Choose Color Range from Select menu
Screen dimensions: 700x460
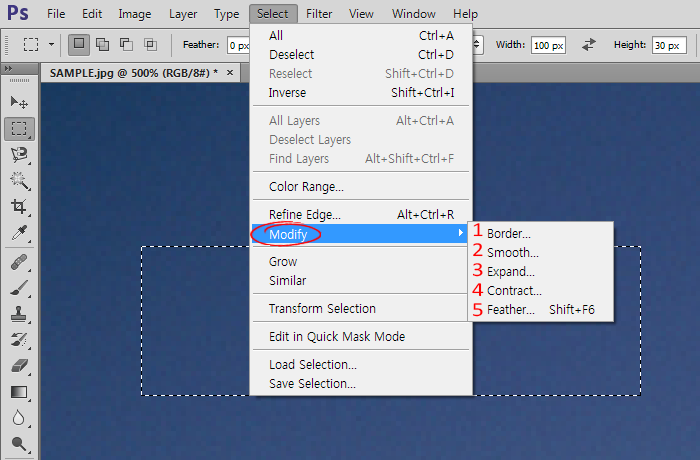[361, 186]
